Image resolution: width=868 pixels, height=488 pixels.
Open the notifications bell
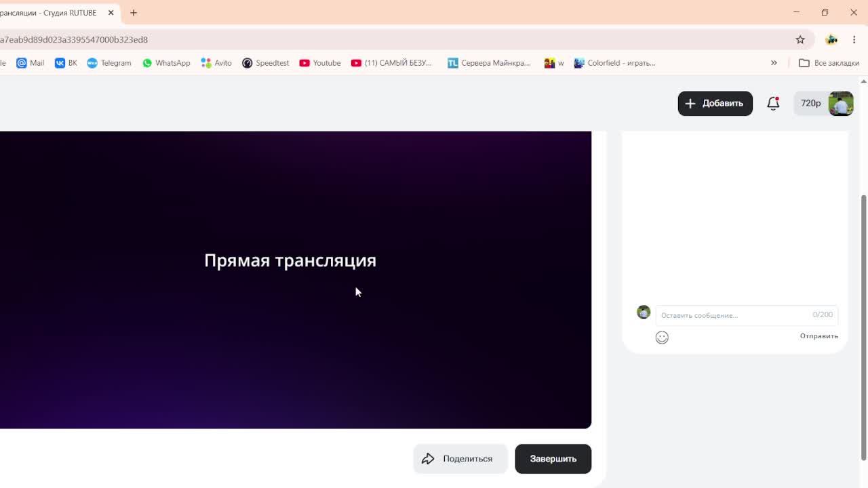click(x=773, y=103)
